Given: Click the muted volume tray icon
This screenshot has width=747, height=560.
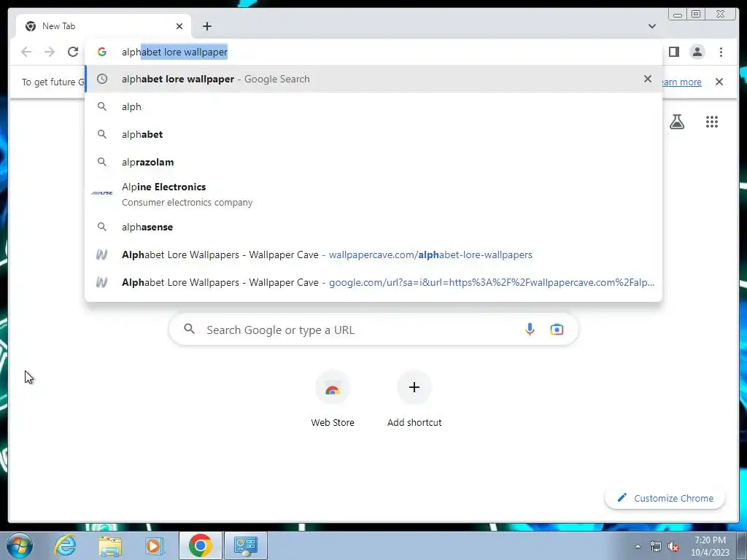Looking at the screenshot, I should click(673, 547).
